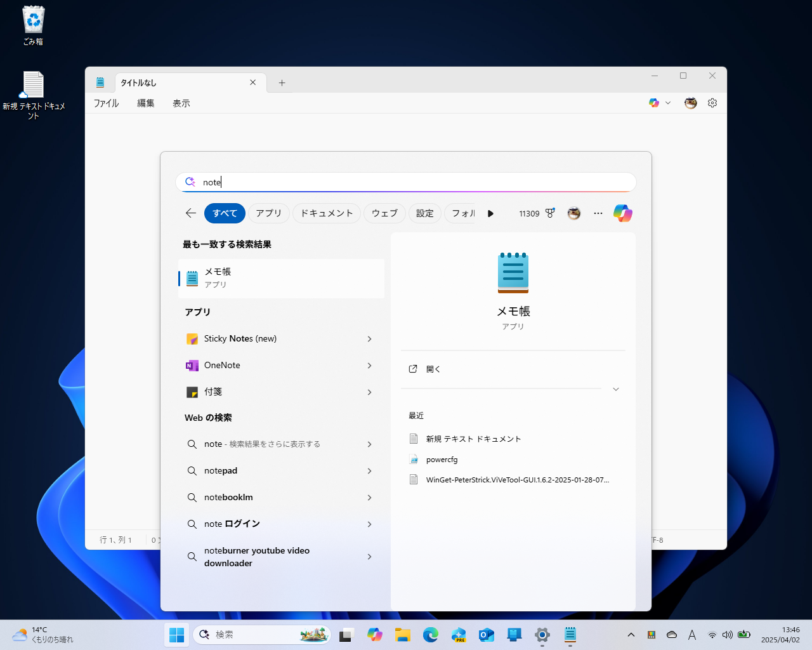This screenshot has width=812, height=650.
Task: Open File Explorer from the taskbar
Action: [x=403, y=635]
